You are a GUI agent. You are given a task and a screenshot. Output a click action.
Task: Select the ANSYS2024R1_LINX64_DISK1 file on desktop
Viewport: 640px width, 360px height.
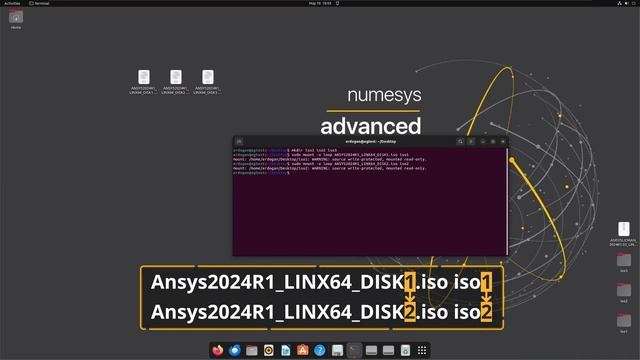coord(143,82)
